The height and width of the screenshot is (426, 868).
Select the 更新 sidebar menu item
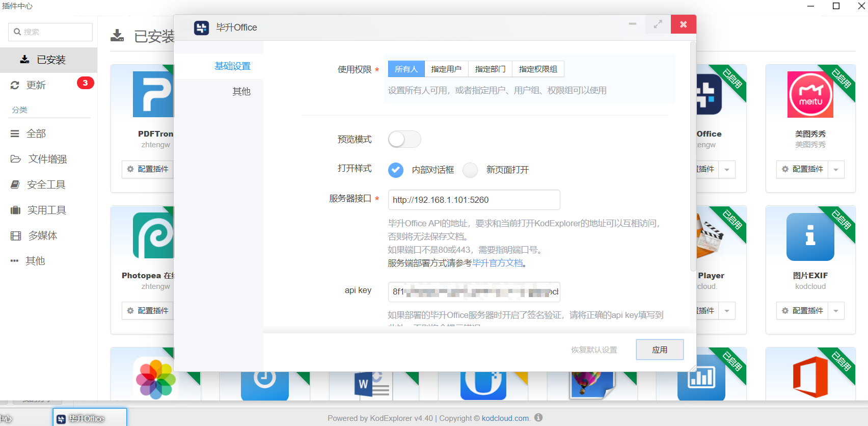[x=49, y=85]
